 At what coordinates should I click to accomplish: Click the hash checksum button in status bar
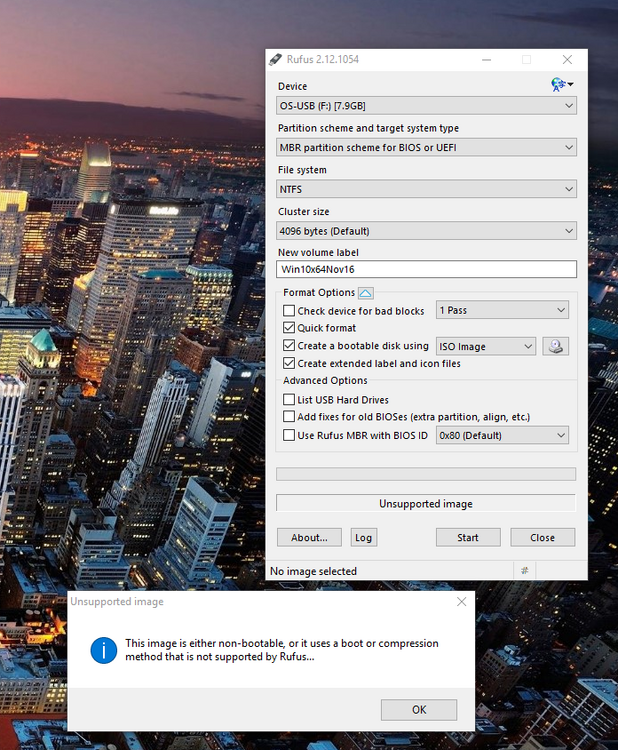[525, 571]
